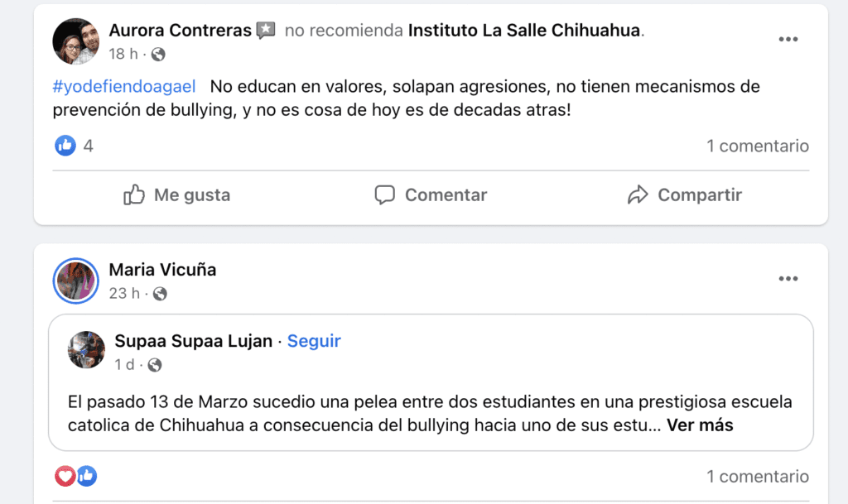This screenshot has height=504, width=848.
Task: Click Aurora Contreras profile picture
Action: click(76, 41)
